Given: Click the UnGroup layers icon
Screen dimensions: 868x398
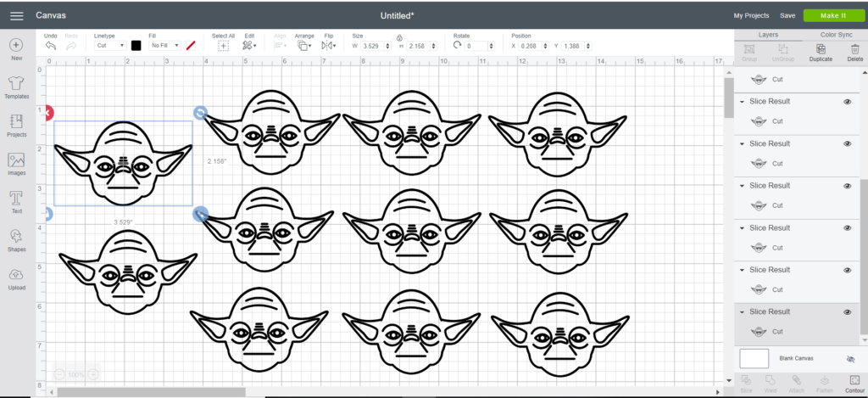Looking at the screenshot, I should 782,53.
